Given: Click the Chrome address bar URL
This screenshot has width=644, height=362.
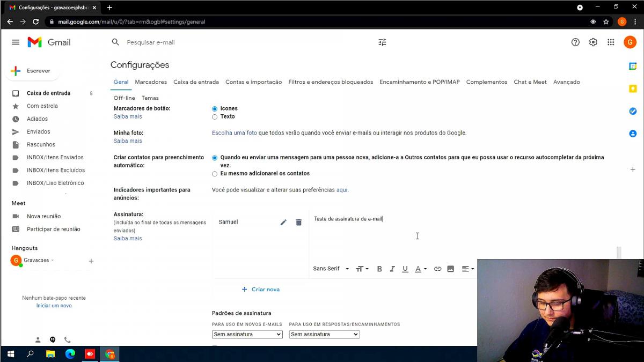Looking at the screenshot, I should coord(131,22).
